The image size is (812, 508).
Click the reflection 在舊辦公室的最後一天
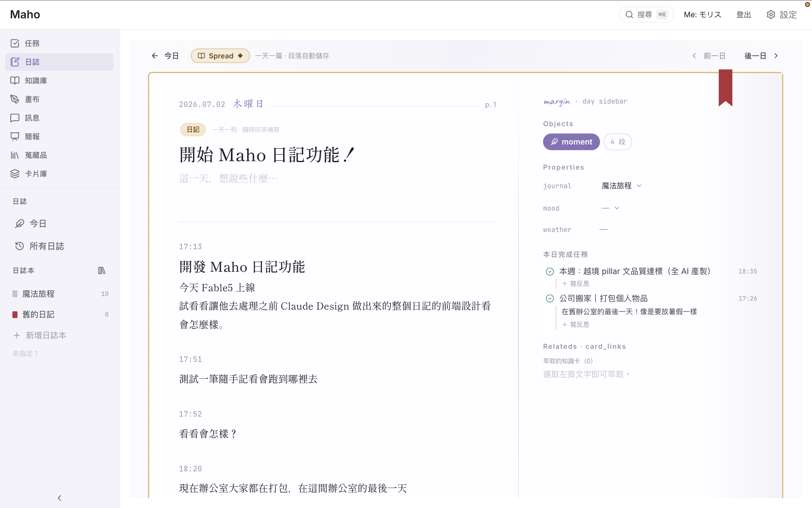629,312
